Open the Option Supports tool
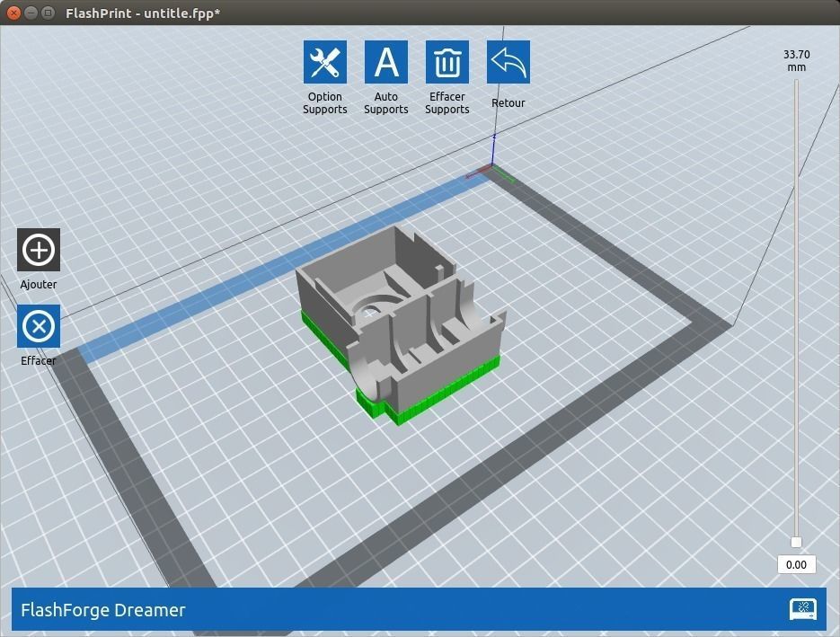 [x=324, y=62]
